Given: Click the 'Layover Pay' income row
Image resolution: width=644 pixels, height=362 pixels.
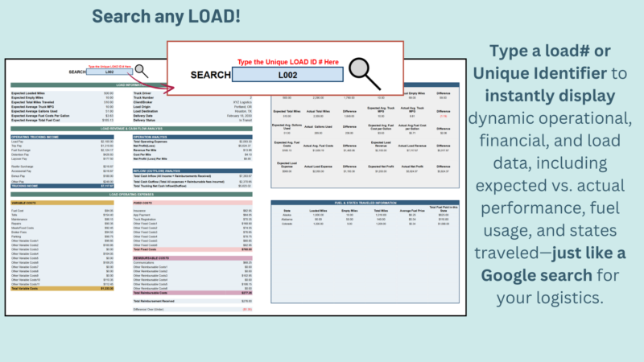Looking at the screenshot, I should click(x=62, y=158).
